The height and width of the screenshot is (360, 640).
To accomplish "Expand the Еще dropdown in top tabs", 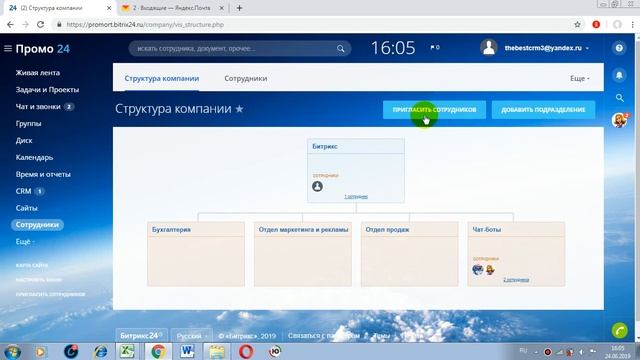I will [x=580, y=78].
